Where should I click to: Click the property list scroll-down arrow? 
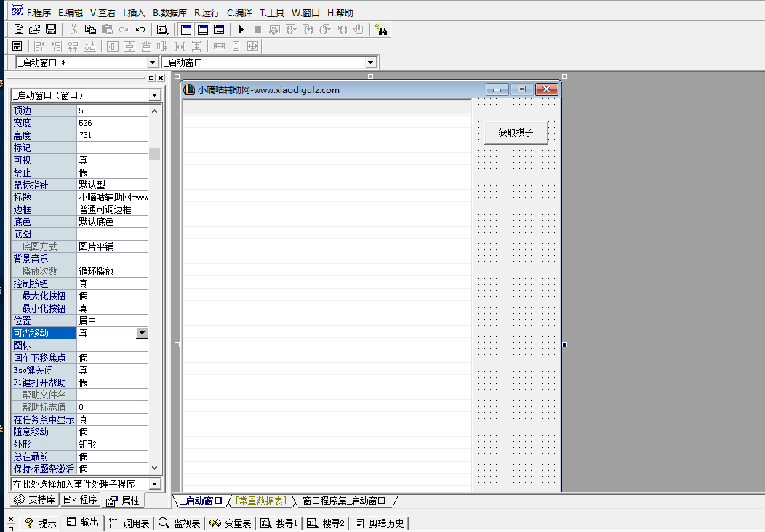tap(154, 469)
